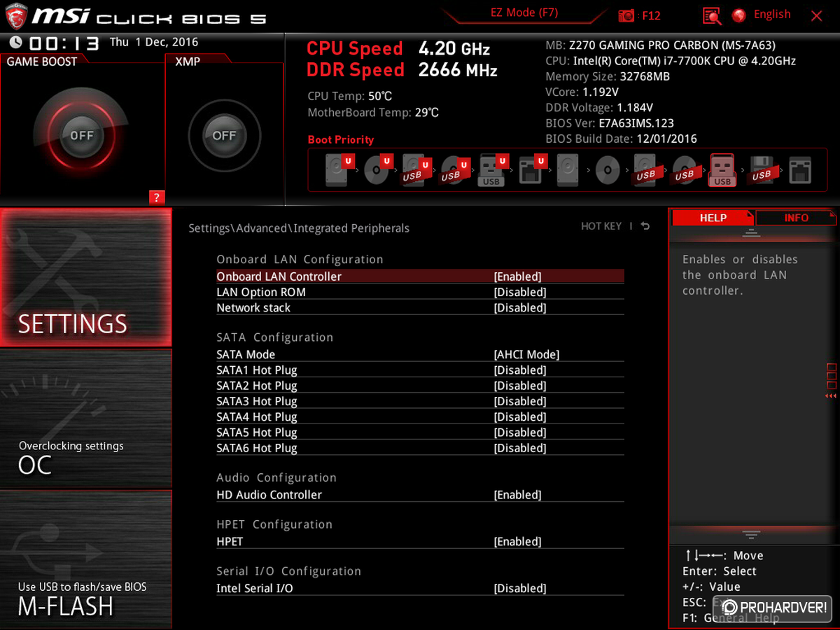Open the SETTINGS section

85,277
